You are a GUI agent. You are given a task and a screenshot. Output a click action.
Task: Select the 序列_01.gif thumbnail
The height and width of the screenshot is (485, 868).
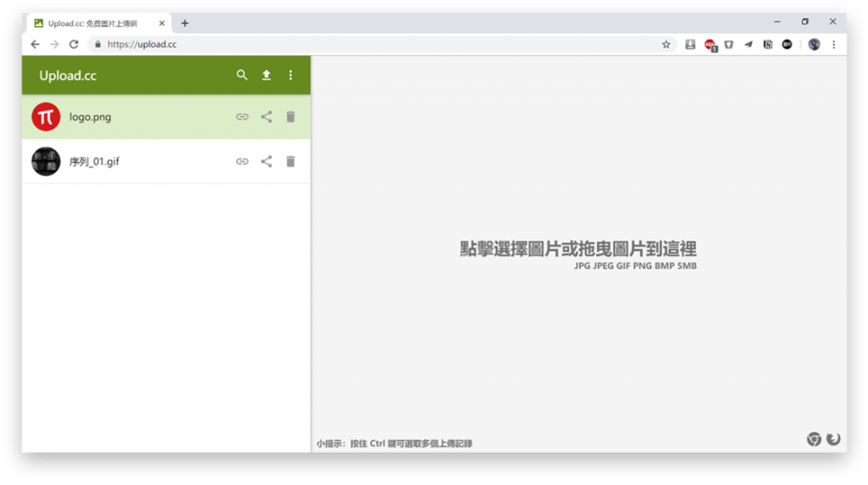coord(46,161)
